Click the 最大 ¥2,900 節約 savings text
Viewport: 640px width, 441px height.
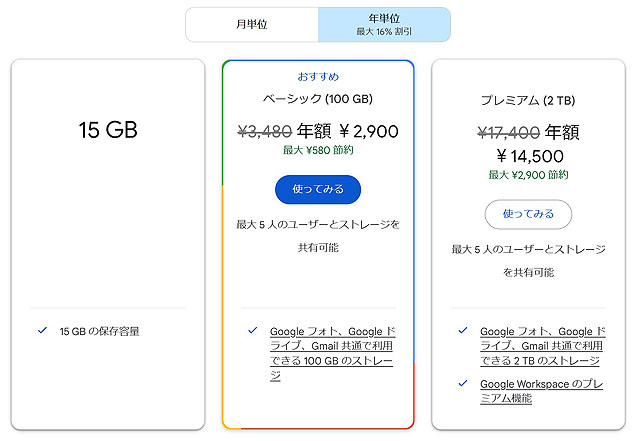[528, 175]
